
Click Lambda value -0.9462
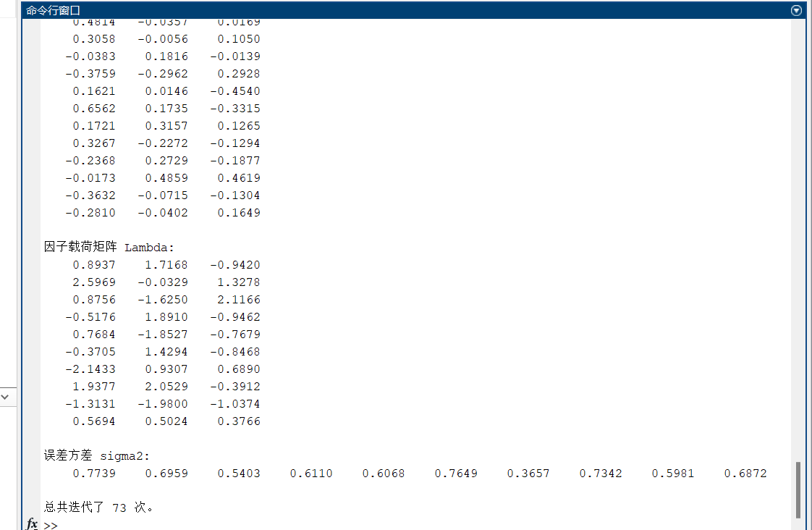click(235, 317)
